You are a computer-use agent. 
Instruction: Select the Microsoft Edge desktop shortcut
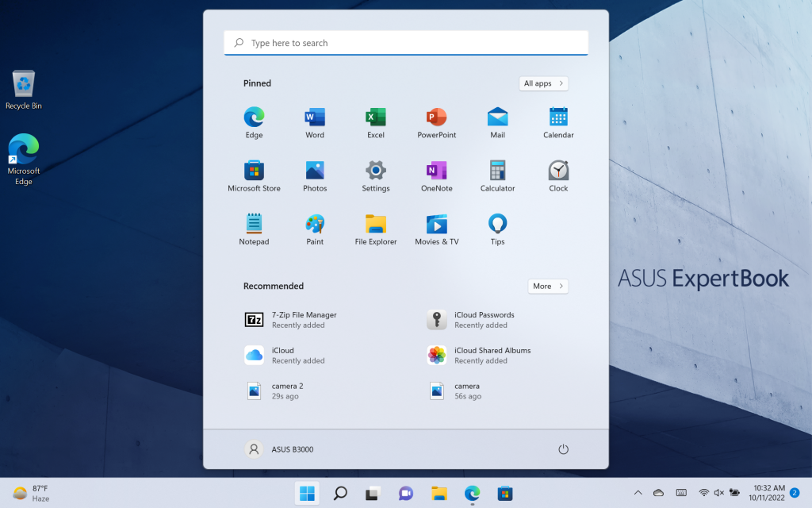tap(23, 160)
